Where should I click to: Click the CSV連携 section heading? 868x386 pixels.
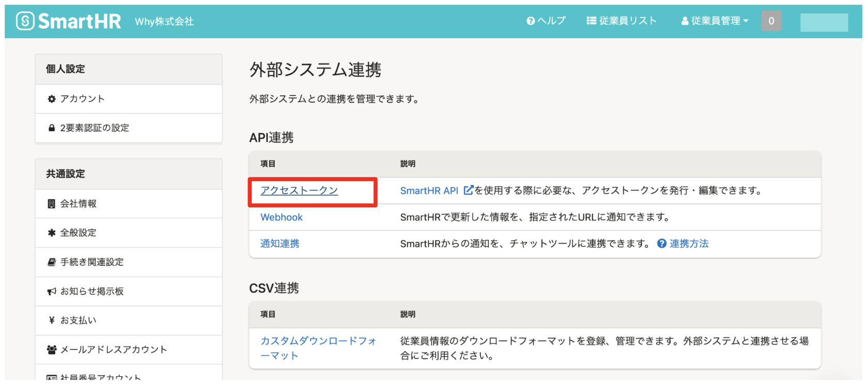pyautogui.click(x=274, y=288)
